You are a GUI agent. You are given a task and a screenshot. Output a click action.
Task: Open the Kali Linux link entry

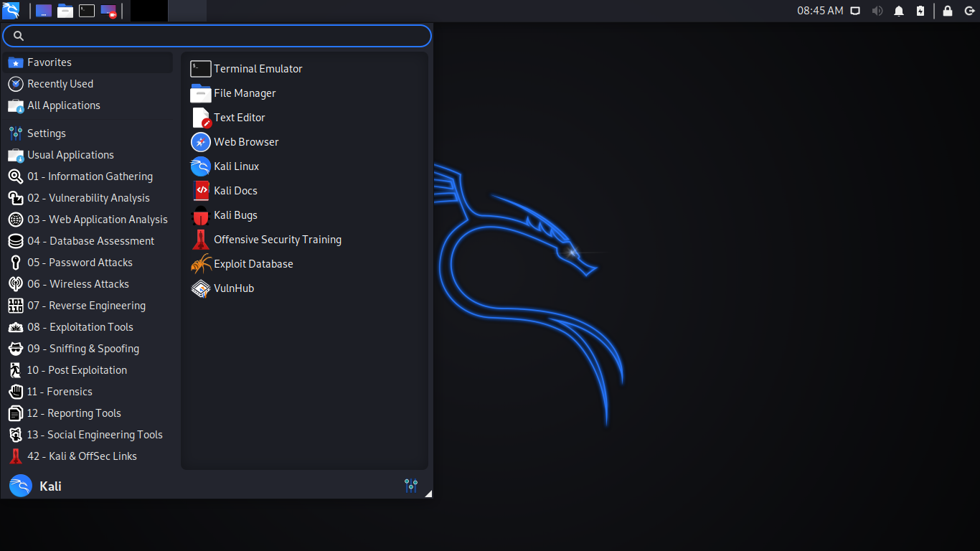[x=304, y=166]
